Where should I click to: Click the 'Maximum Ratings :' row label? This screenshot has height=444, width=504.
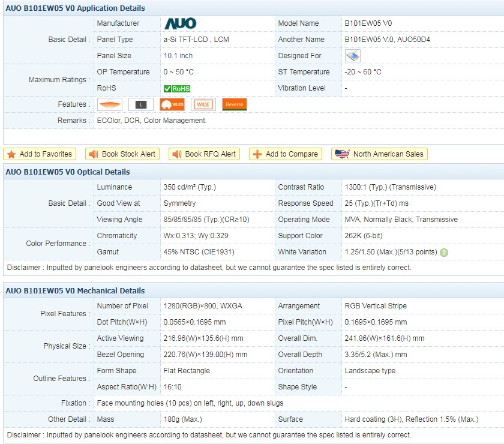(x=59, y=80)
